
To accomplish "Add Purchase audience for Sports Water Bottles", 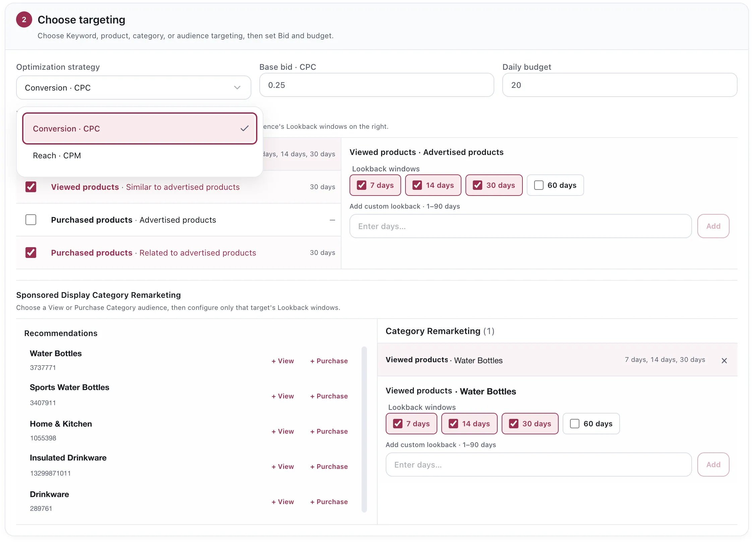I will pyautogui.click(x=329, y=396).
